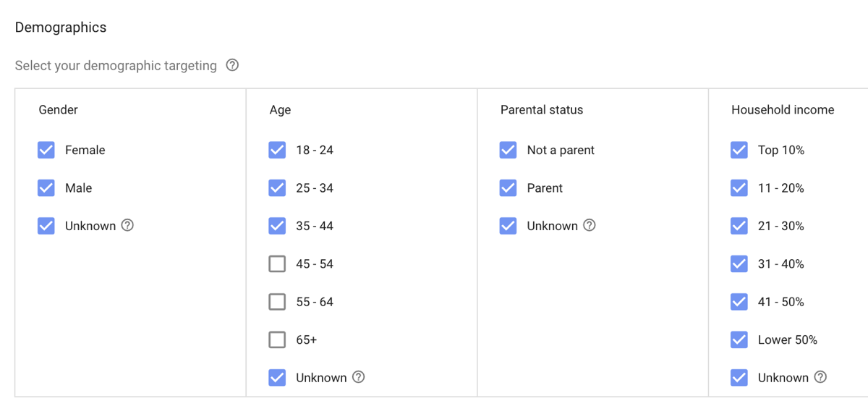Viewport: 868px width, 401px height.
Task: Open help icon beside Parental status Unknown
Action: pyautogui.click(x=590, y=225)
